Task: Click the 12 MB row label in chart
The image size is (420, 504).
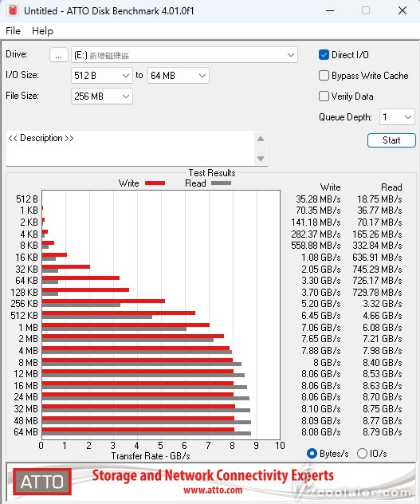Action: point(26,374)
